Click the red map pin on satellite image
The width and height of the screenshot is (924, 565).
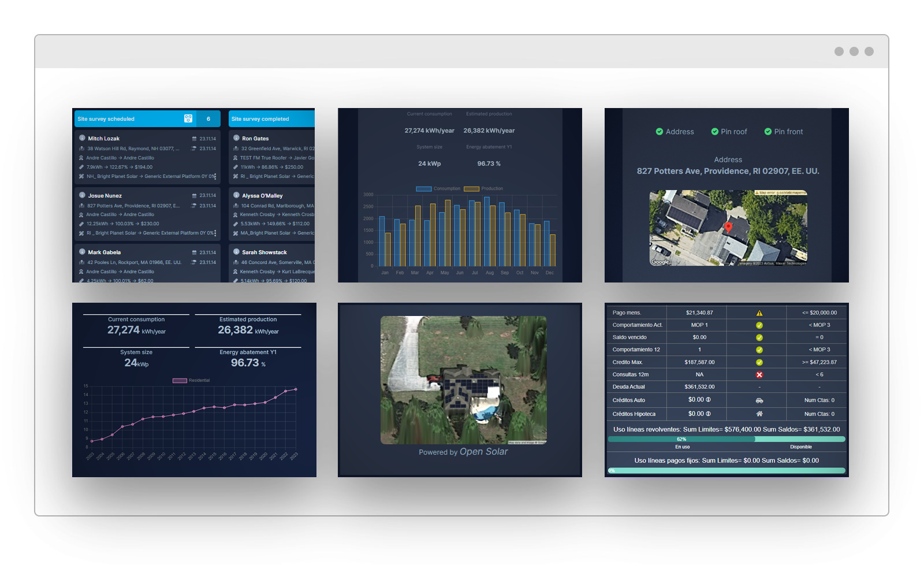(728, 227)
